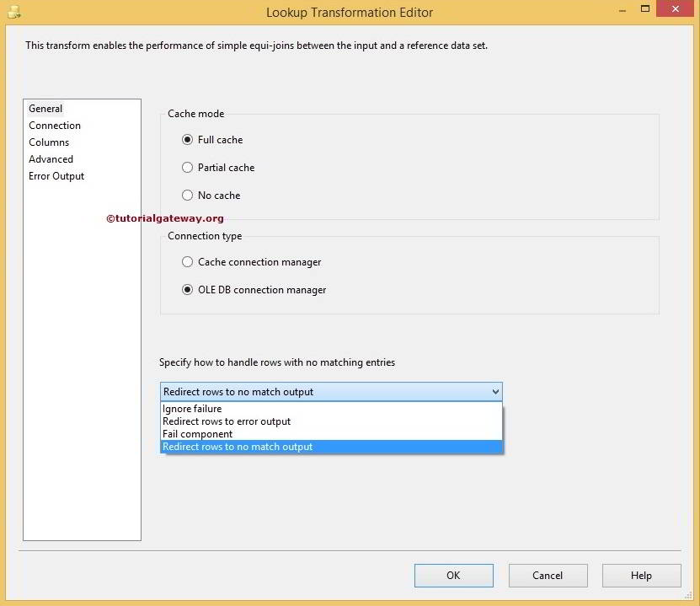Select Cache connection manager option
700x606 pixels.
point(187,261)
